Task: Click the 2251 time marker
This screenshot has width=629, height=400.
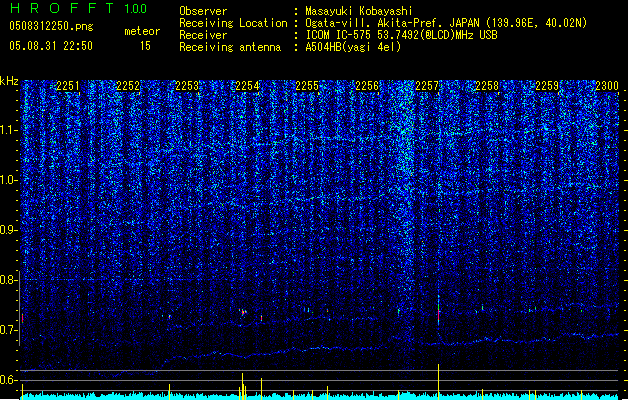Action: [x=68, y=86]
